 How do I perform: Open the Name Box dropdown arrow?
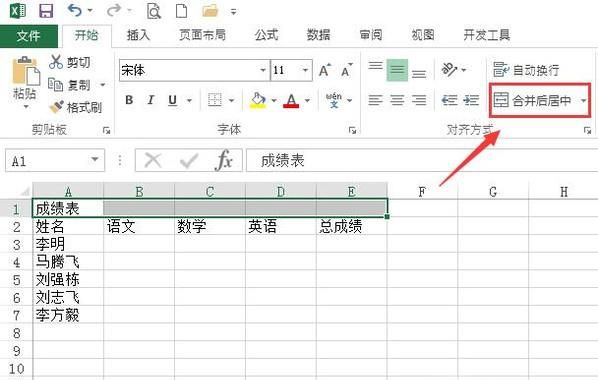(95, 159)
